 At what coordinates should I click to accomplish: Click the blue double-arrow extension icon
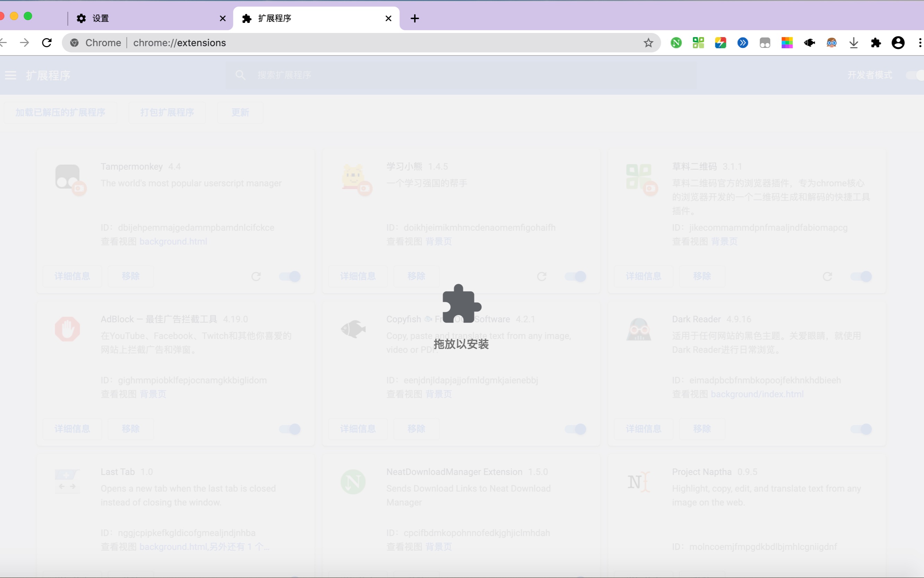coord(743,43)
